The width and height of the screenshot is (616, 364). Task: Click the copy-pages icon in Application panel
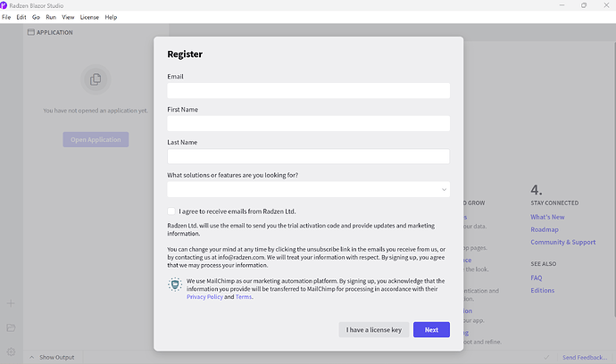point(95,80)
